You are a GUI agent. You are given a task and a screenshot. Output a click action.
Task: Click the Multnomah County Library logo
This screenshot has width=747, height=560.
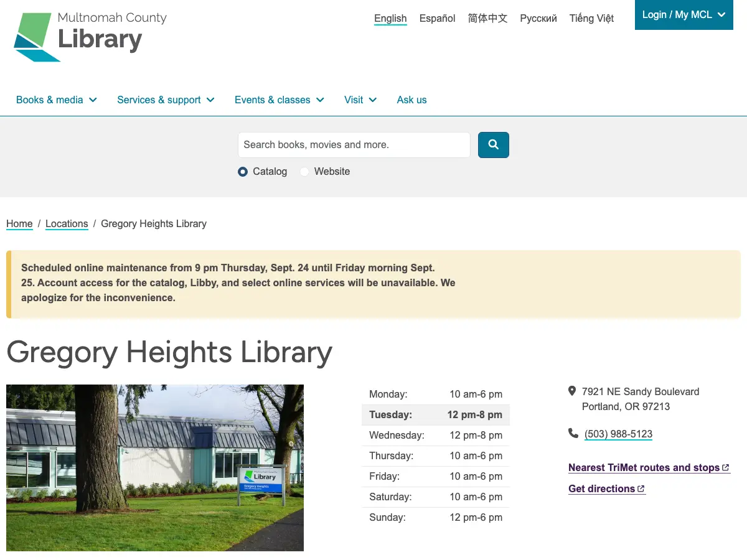90,36
